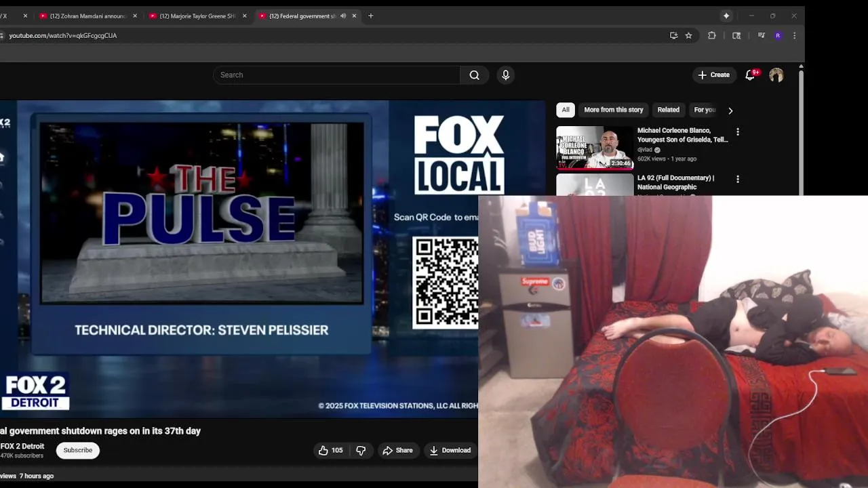This screenshot has height=488, width=868.
Task: Share the video
Action: [x=397, y=450]
